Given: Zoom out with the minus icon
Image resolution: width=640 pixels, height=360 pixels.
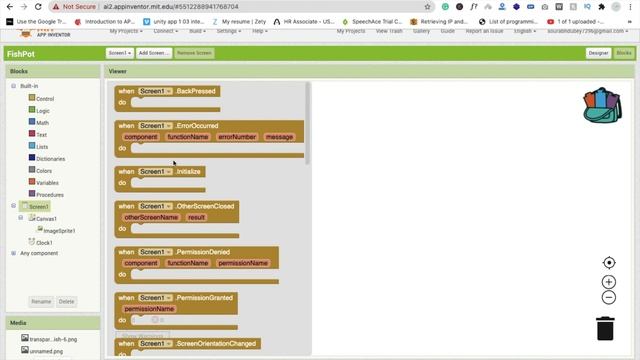Looking at the screenshot, I should [x=609, y=298].
